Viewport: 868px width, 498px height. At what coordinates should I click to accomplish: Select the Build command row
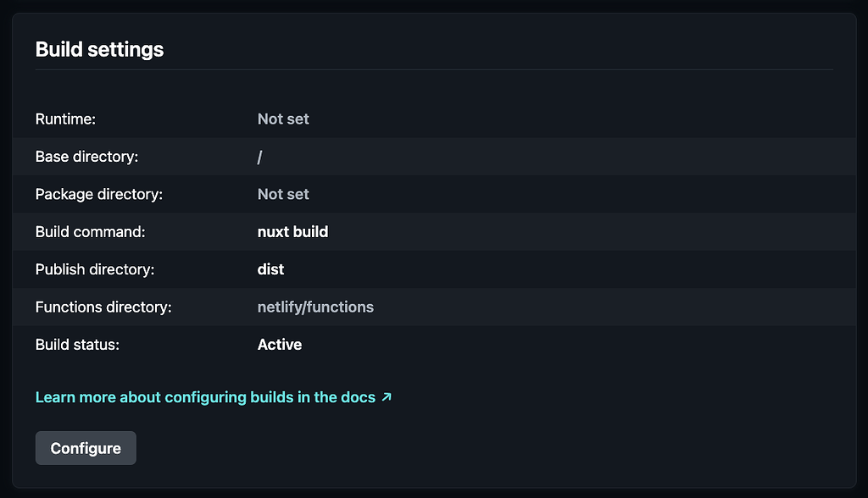[434, 231]
